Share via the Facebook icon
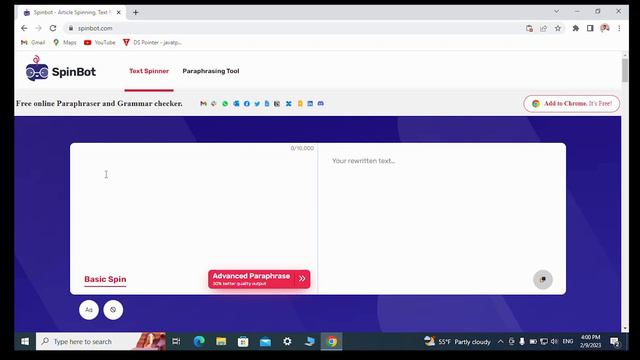The width and height of the screenshot is (640, 360). tap(247, 104)
